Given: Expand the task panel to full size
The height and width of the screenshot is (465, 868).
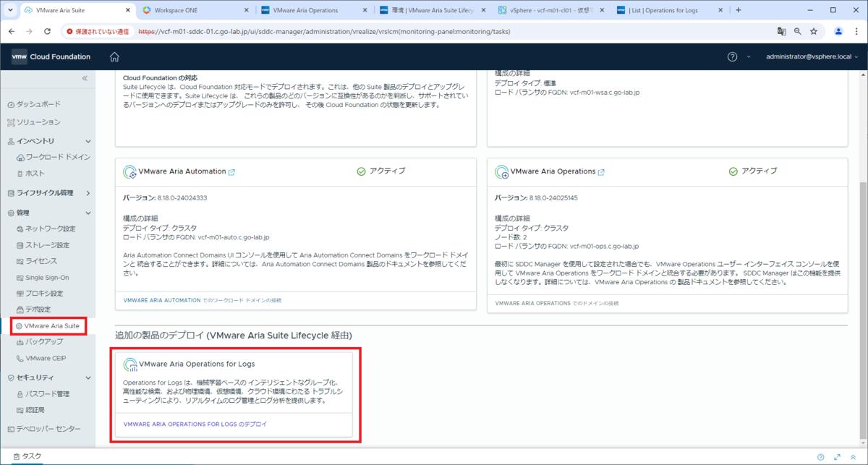Looking at the screenshot, I should coord(837,456).
